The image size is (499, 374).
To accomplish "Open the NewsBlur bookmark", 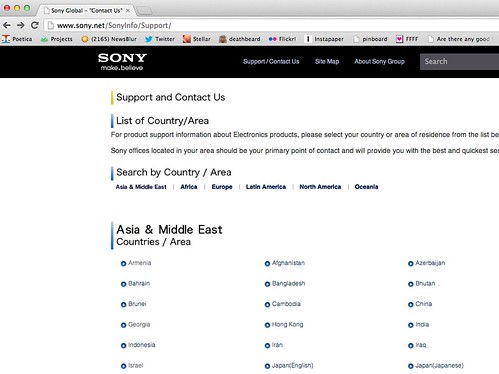I will pos(109,39).
